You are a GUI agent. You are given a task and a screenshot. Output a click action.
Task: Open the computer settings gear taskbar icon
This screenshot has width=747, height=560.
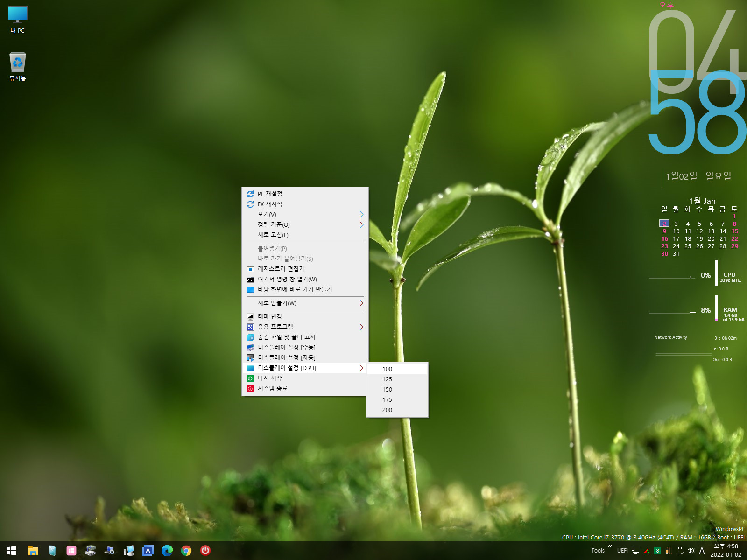pyautogui.click(x=109, y=551)
